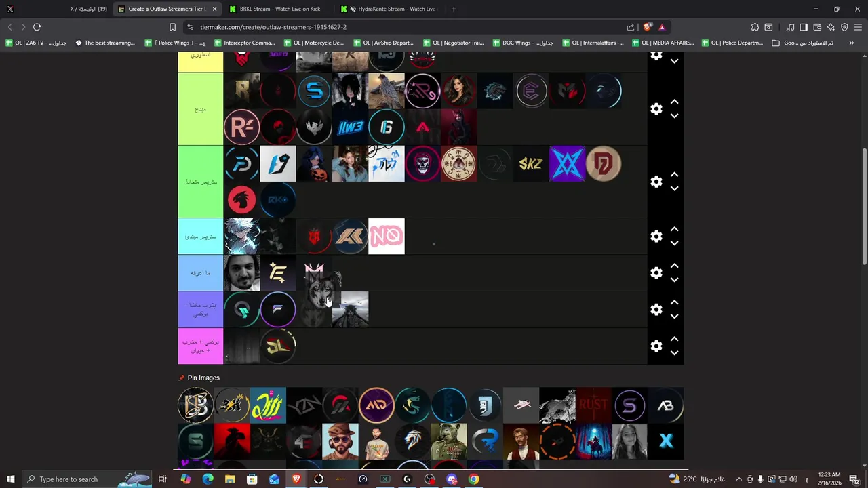This screenshot has width=868, height=488.
Task: Open The best streaming bookmark
Action: [x=105, y=43]
